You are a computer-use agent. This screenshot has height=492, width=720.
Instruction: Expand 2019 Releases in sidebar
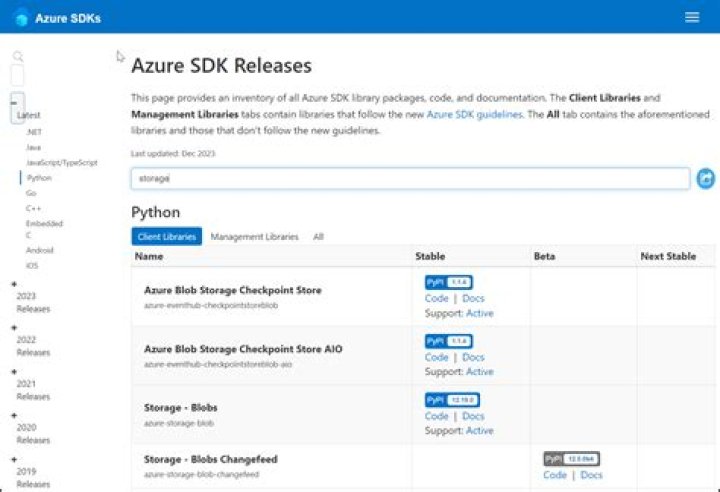coord(14,459)
